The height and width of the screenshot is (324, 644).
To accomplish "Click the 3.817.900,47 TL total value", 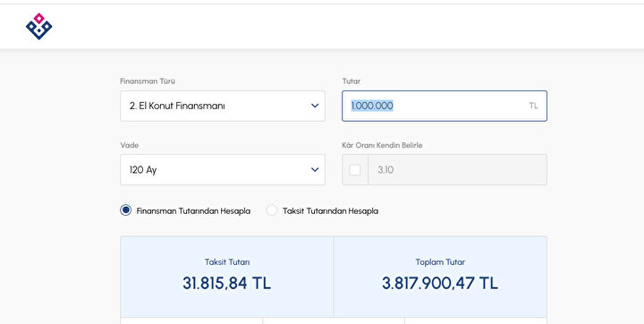I will coord(440,284).
